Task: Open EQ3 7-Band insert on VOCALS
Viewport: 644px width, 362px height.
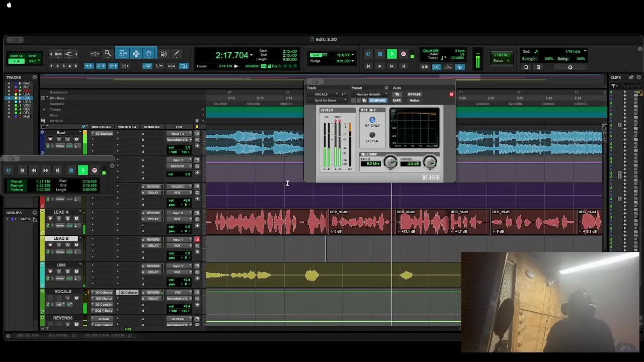Action: (104, 311)
